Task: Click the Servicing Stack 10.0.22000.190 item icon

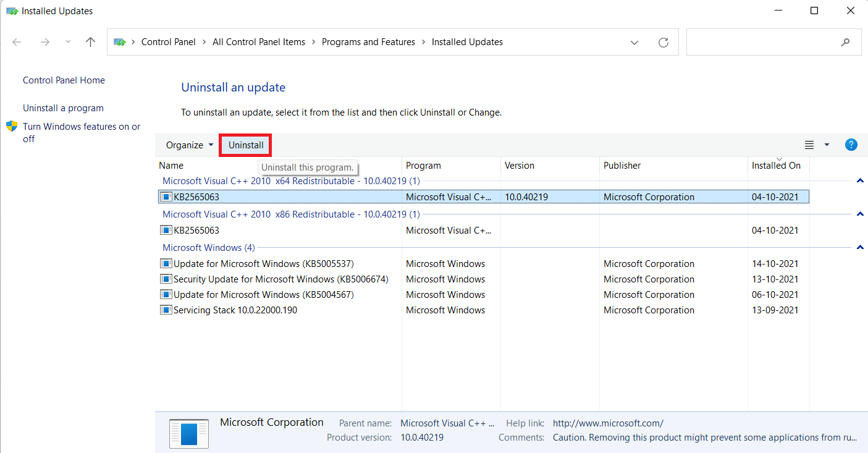Action: [166, 310]
